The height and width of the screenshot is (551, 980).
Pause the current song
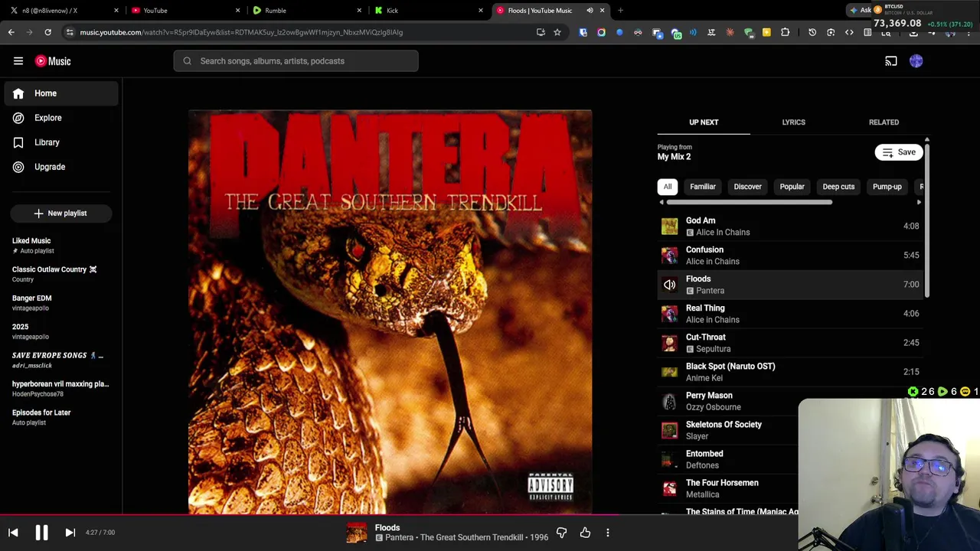(x=41, y=533)
